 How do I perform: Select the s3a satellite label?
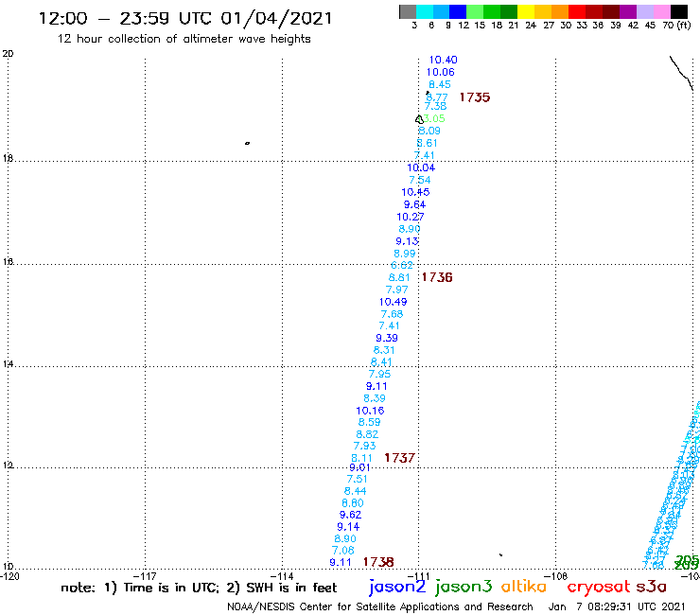[651, 587]
